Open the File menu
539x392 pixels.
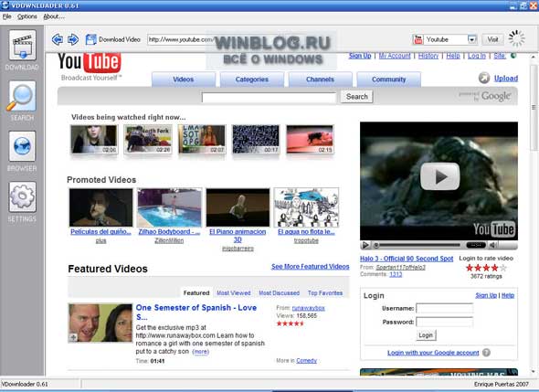pyautogui.click(x=7, y=16)
